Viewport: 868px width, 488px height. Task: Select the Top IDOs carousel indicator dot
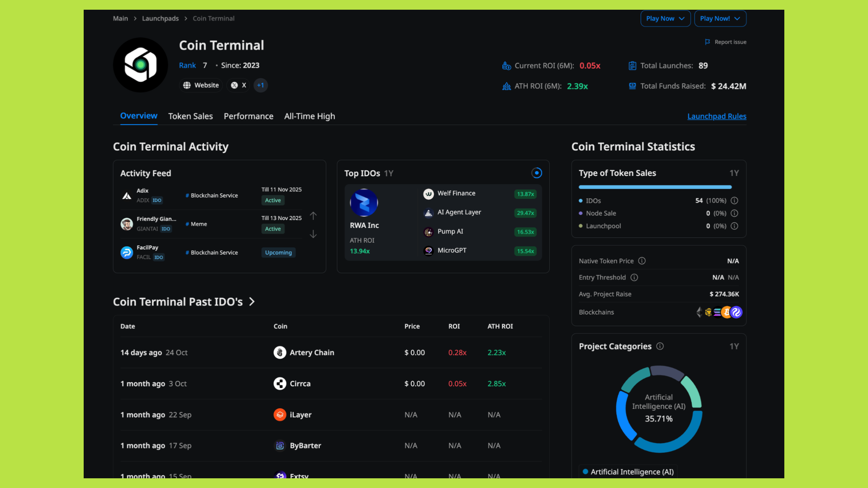[537, 173]
